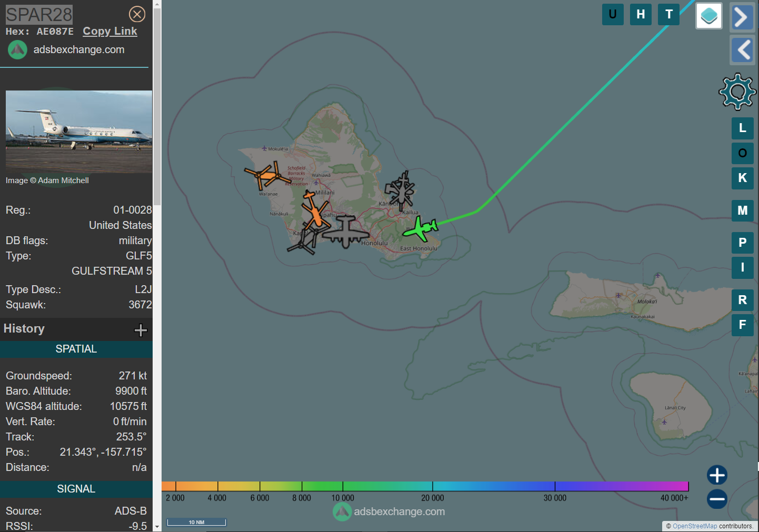Viewport: 759px width, 532px height.
Task: Click the SPAR28 callsign title
Action: tap(39, 14)
